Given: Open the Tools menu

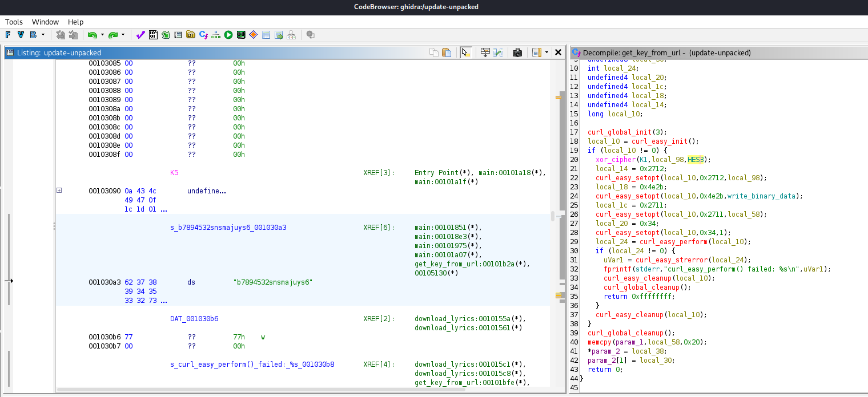Looking at the screenshot, I should click(14, 22).
